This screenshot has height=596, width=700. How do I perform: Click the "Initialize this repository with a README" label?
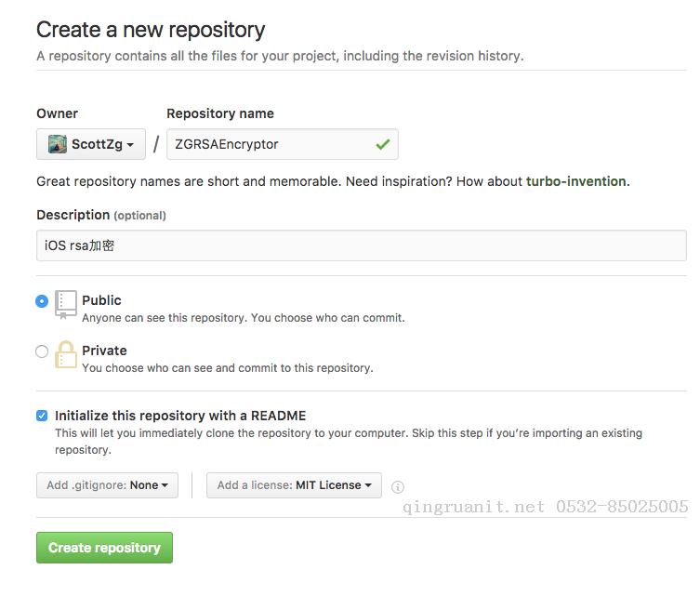180,416
